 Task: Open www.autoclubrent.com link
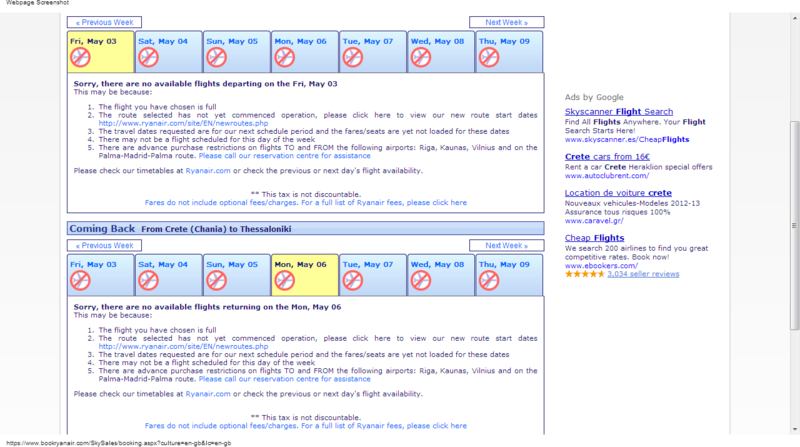pos(607,176)
